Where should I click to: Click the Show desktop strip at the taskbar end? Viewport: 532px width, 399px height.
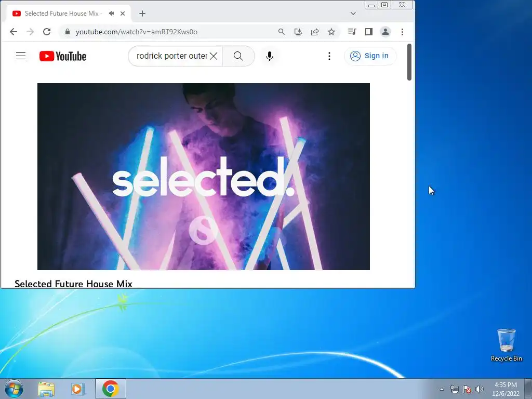[x=528, y=389]
